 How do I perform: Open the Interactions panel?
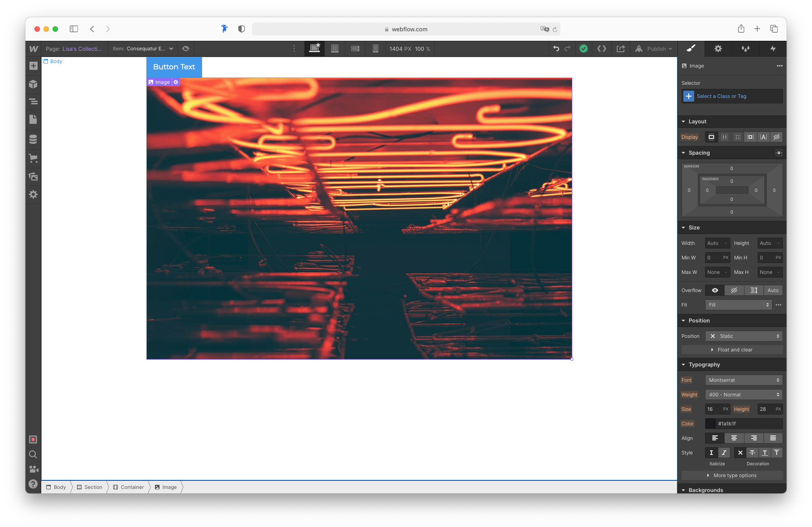click(745, 49)
